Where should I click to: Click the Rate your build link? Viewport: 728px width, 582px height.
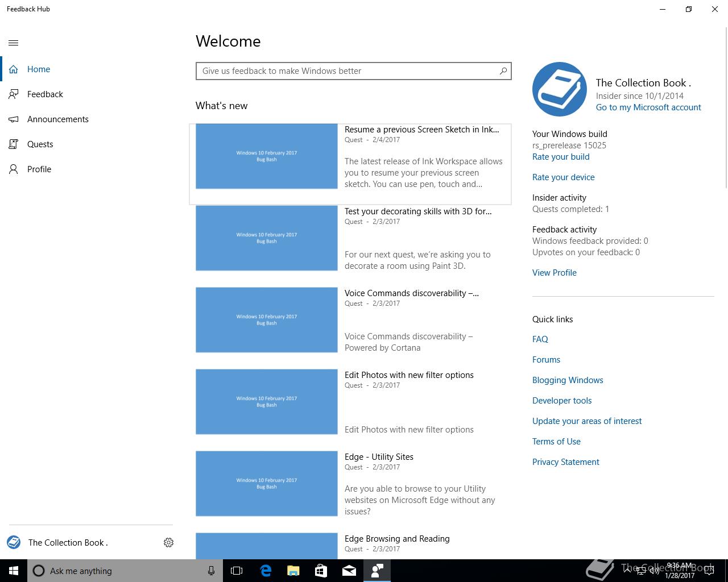coord(561,157)
